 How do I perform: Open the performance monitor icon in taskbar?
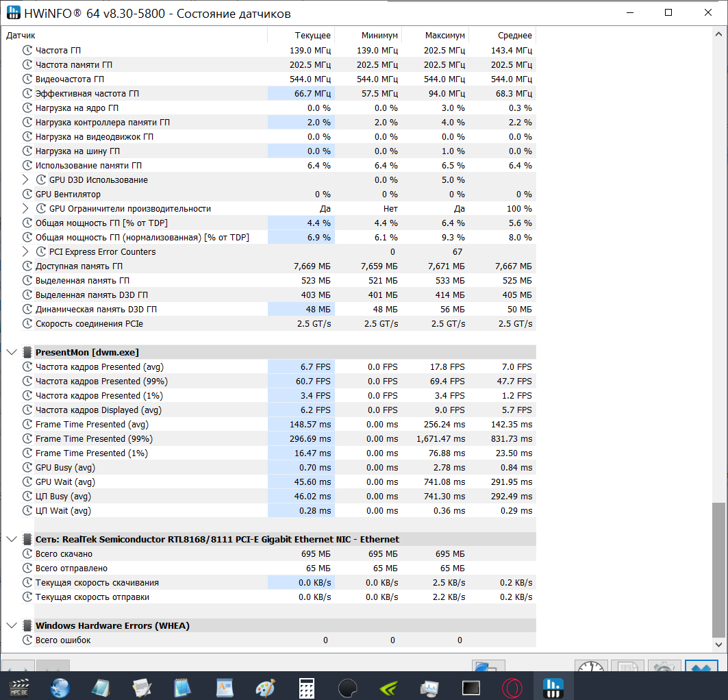pos(429,688)
